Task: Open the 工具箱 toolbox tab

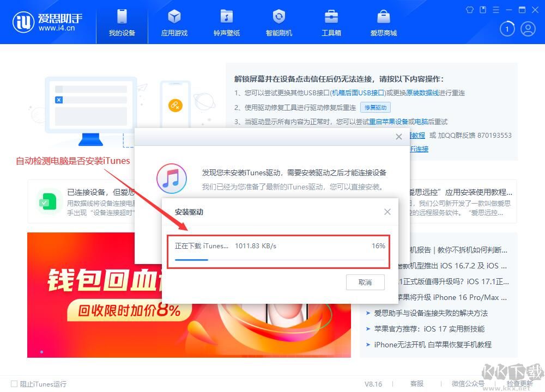Action: tap(331, 22)
